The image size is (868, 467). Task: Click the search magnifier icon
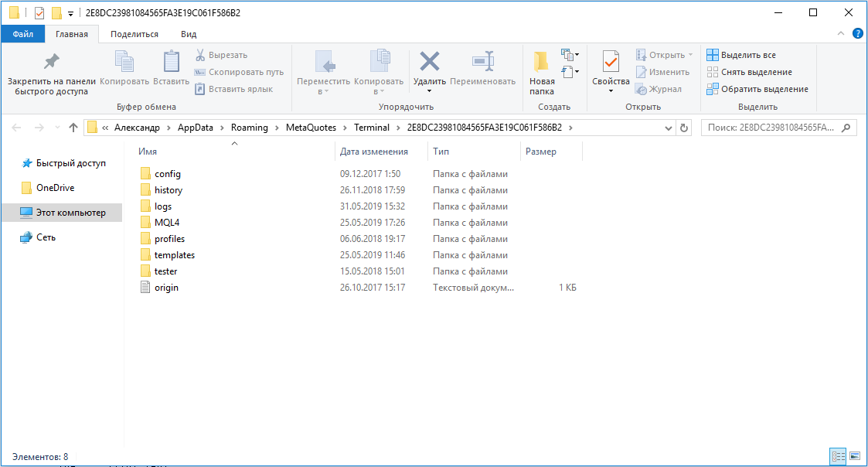846,128
